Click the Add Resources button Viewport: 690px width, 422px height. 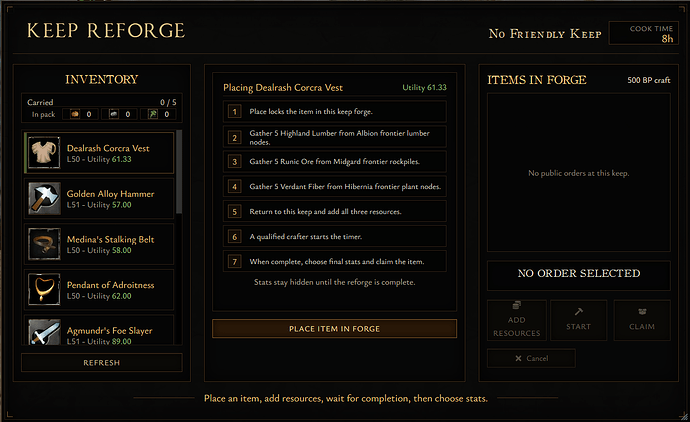[x=517, y=320]
